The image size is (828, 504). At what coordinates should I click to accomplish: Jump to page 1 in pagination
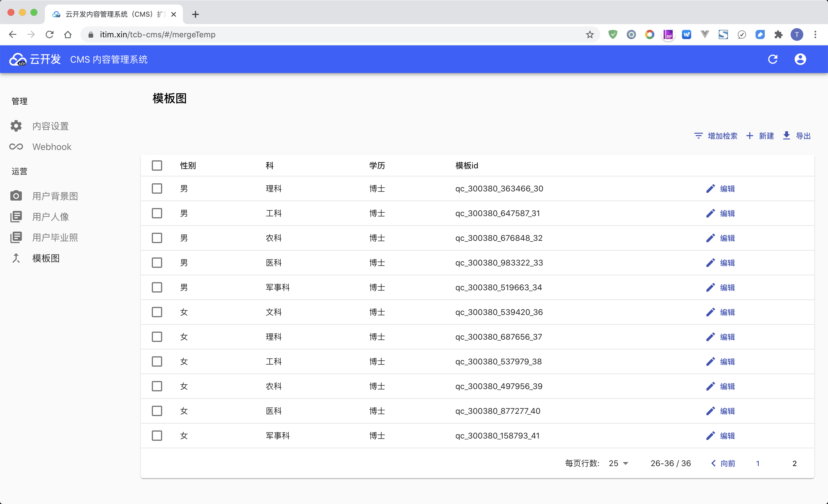click(758, 463)
